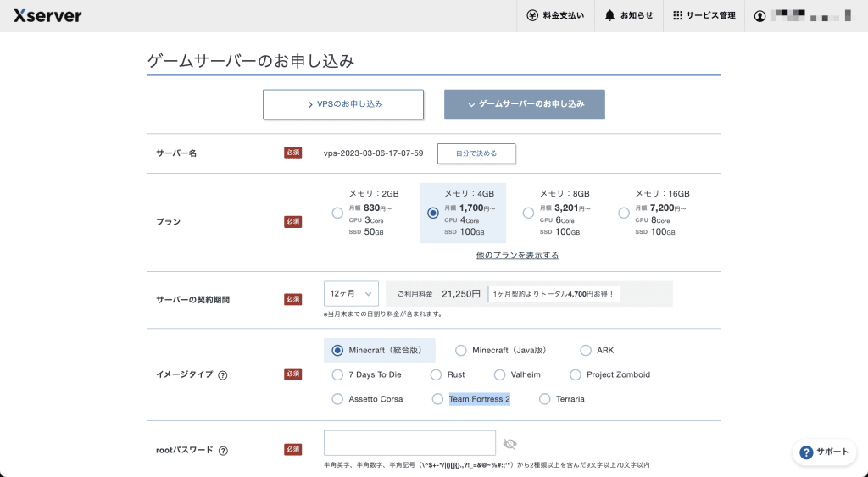Click the 21,250円 usage fee amount
This screenshot has width=868, height=477.
tap(461, 294)
